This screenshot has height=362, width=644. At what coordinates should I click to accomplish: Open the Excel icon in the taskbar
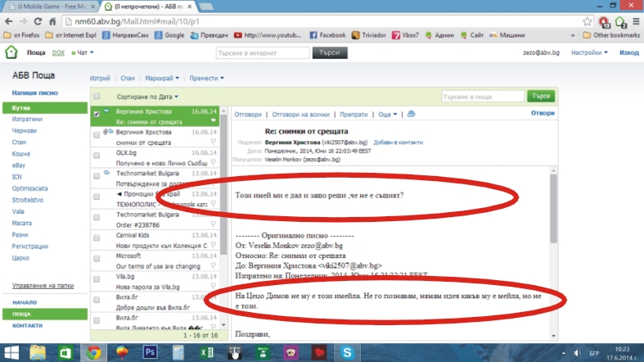(x=206, y=351)
